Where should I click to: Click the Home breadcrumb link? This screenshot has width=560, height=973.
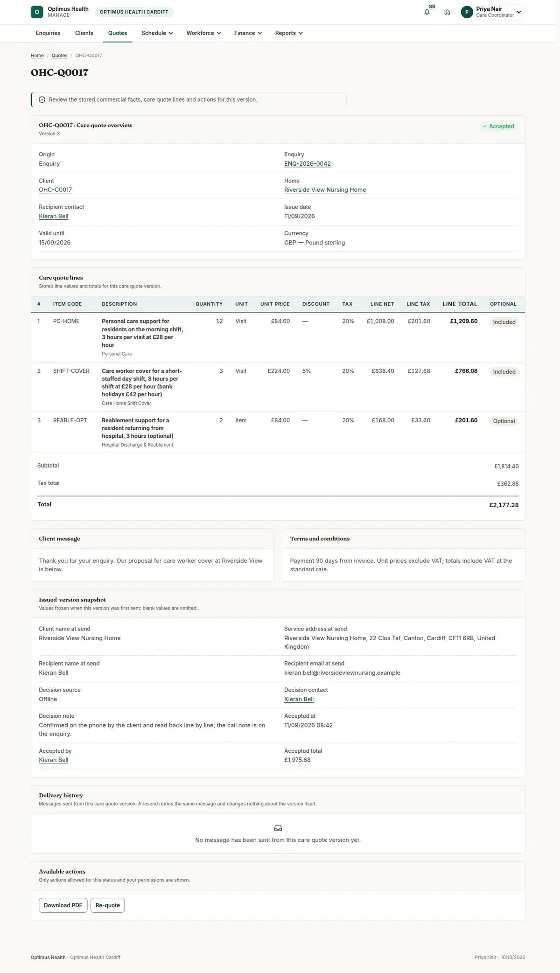pos(37,56)
